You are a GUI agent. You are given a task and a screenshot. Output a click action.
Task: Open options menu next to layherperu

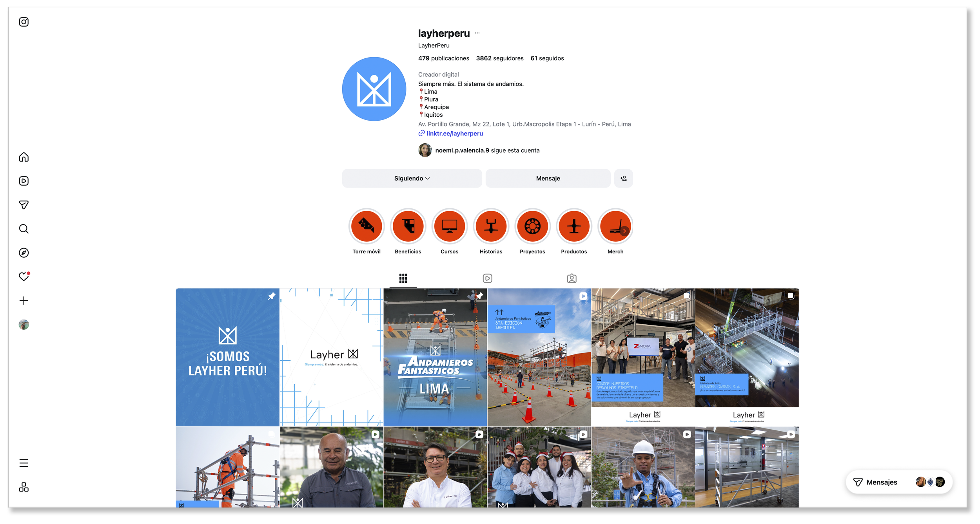[477, 33]
